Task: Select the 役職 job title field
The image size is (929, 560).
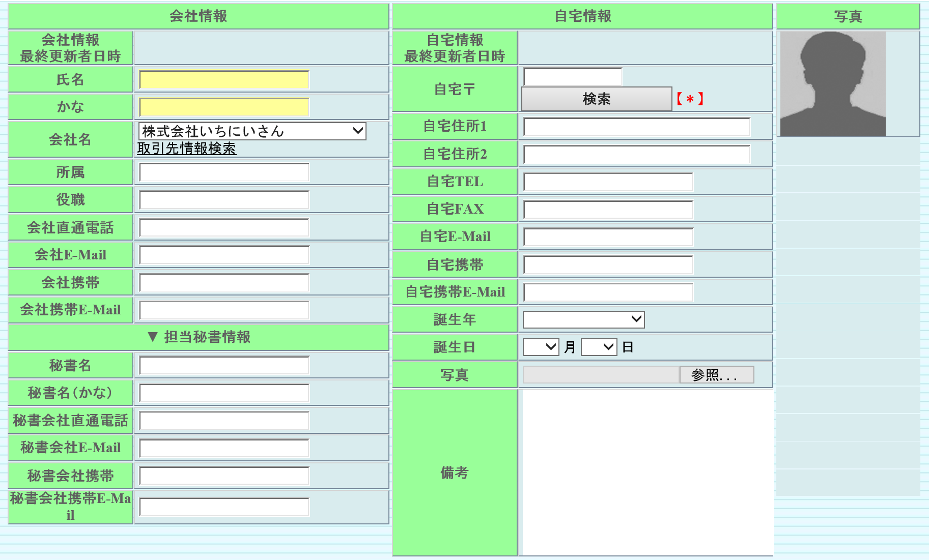Action: click(x=224, y=200)
